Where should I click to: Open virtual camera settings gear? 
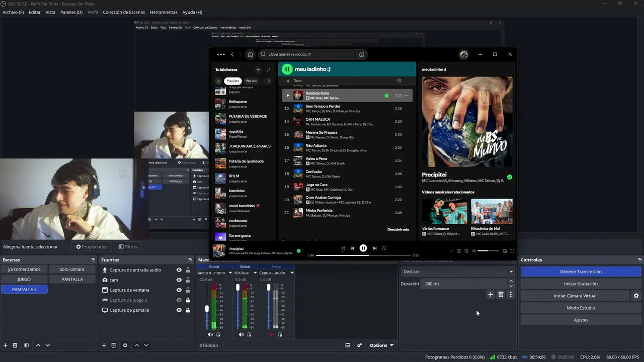click(636, 296)
